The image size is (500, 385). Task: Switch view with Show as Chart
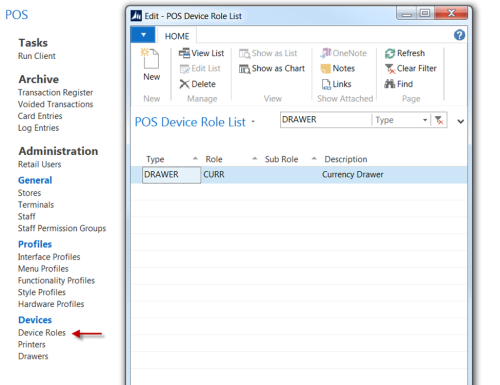point(272,69)
